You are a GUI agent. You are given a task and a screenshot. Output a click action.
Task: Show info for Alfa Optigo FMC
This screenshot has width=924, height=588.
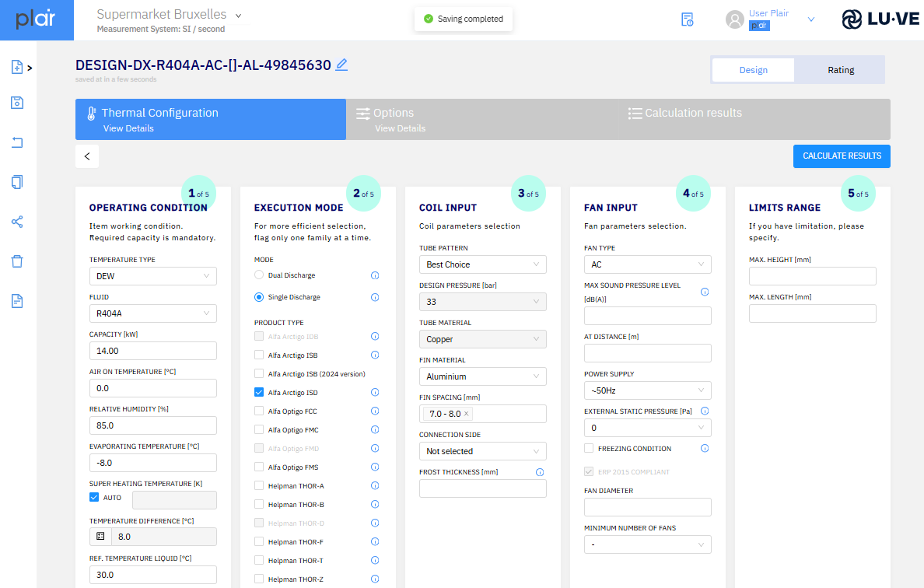click(x=375, y=429)
